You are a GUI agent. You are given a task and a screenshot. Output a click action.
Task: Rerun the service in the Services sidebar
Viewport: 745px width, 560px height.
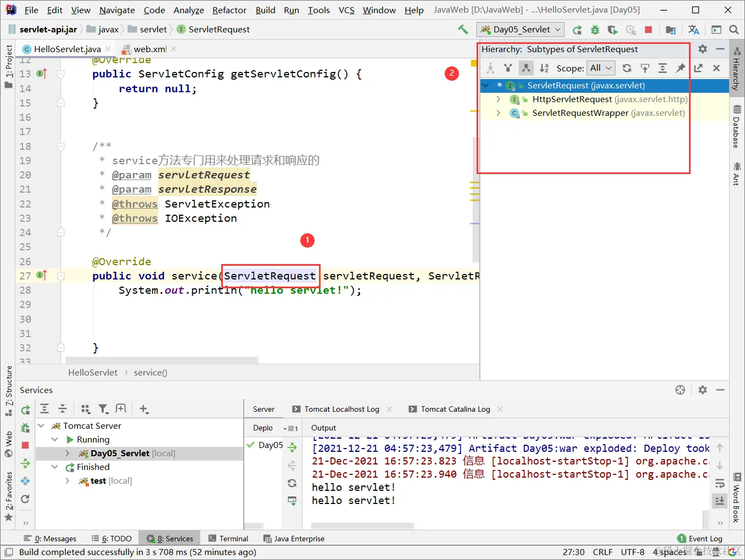point(25,410)
